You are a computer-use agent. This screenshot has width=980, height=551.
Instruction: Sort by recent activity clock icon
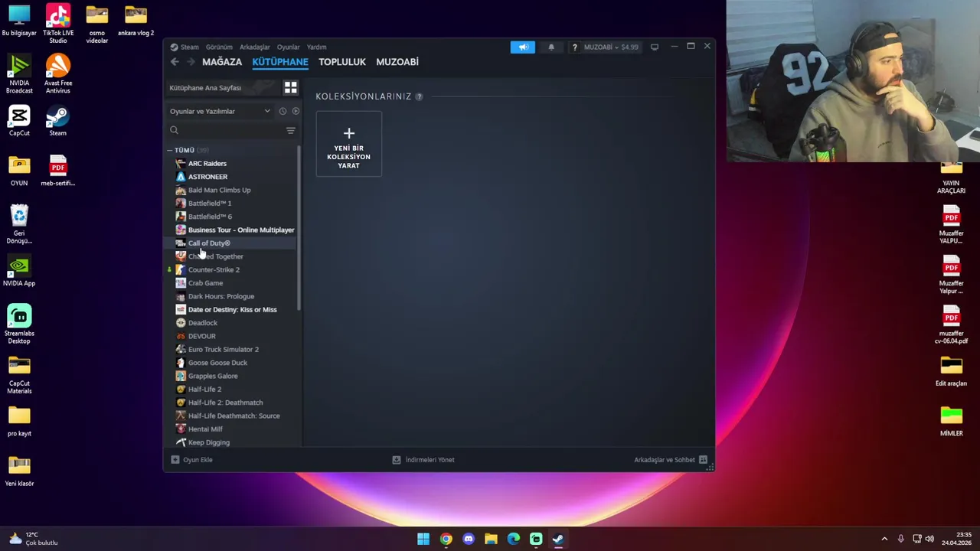click(283, 111)
